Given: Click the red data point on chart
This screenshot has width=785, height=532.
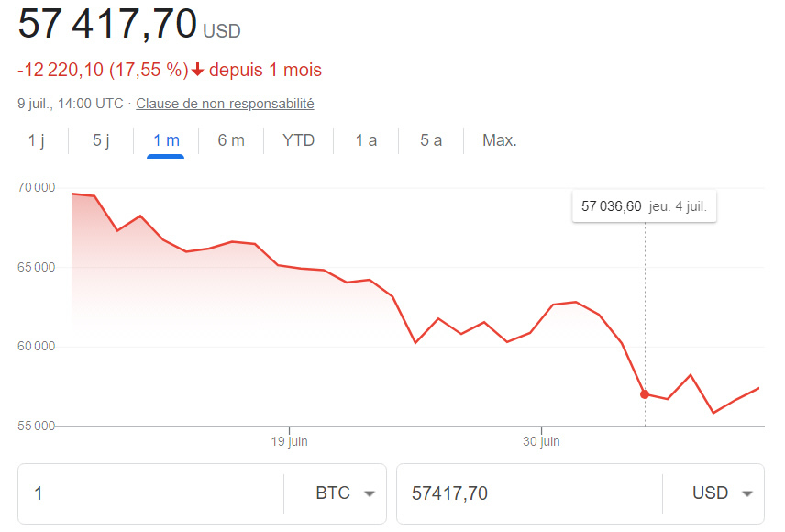Looking at the screenshot, I should pos(645,394).
